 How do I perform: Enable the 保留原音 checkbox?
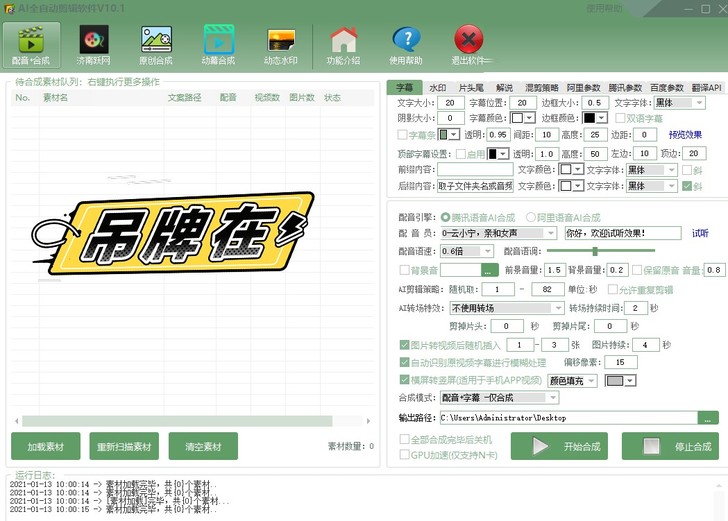(x=637, y=270)
